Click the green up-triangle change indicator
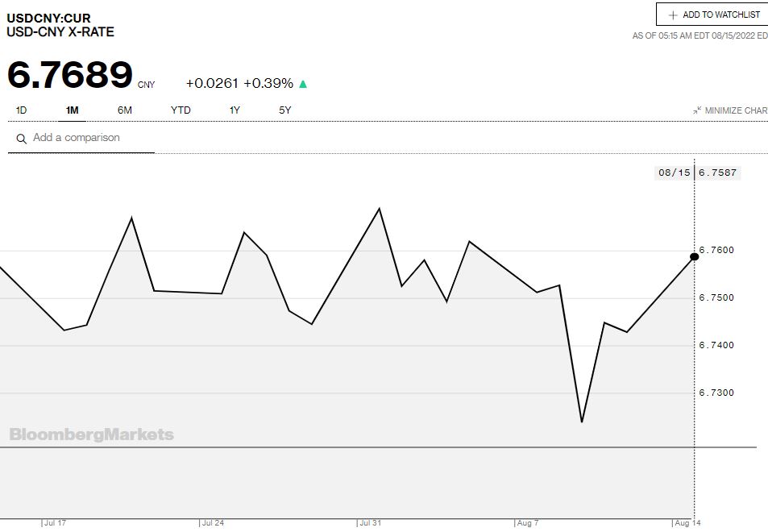 coord(303,84)
